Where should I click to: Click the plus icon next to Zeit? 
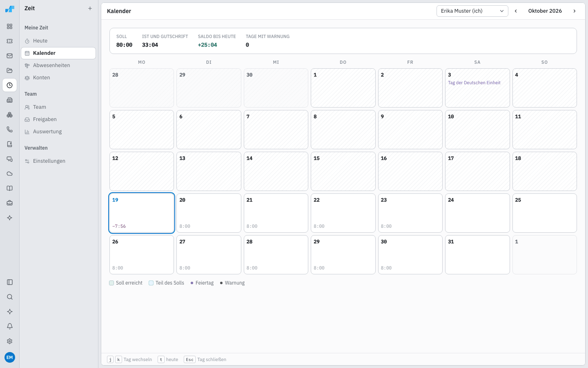90,8
